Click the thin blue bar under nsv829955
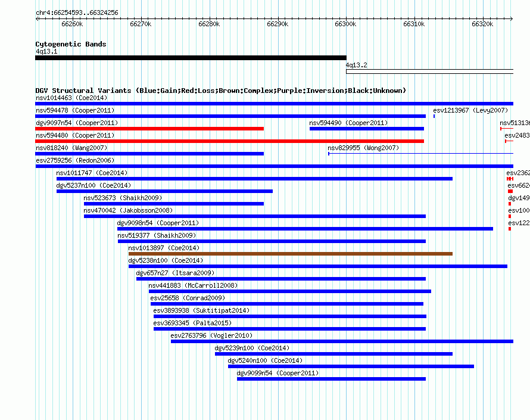Image resolution: width=530 pixels, height=420 pixels. pos(421,154)
